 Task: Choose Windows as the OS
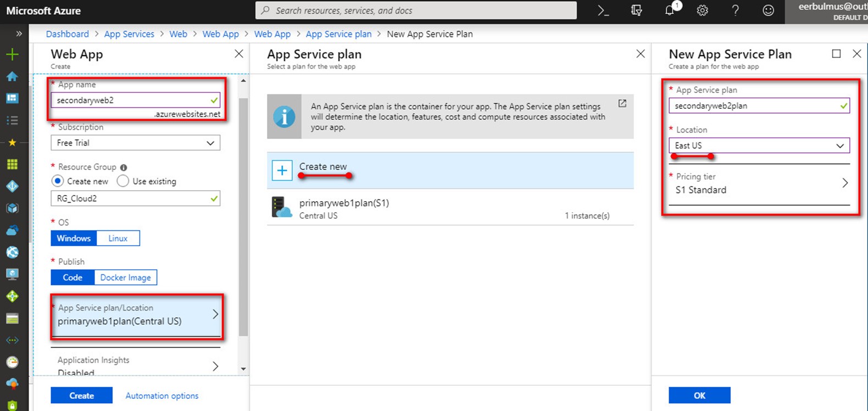[x=74, y=238]
